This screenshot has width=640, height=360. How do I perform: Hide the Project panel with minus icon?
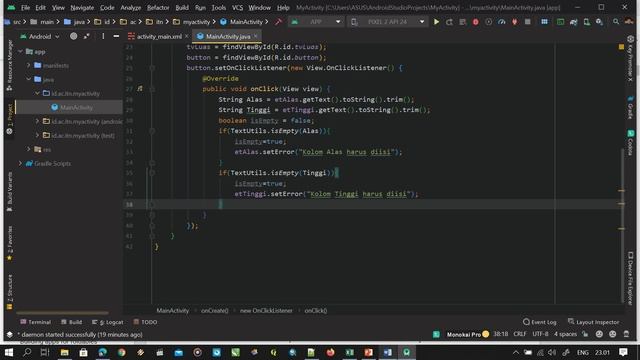[x=116, y=36]
